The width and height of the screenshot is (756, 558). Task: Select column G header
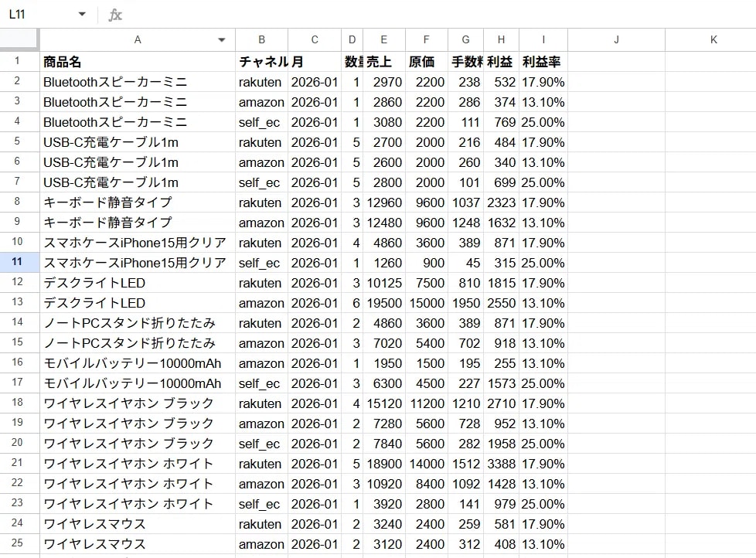click(x=466, y=40)
